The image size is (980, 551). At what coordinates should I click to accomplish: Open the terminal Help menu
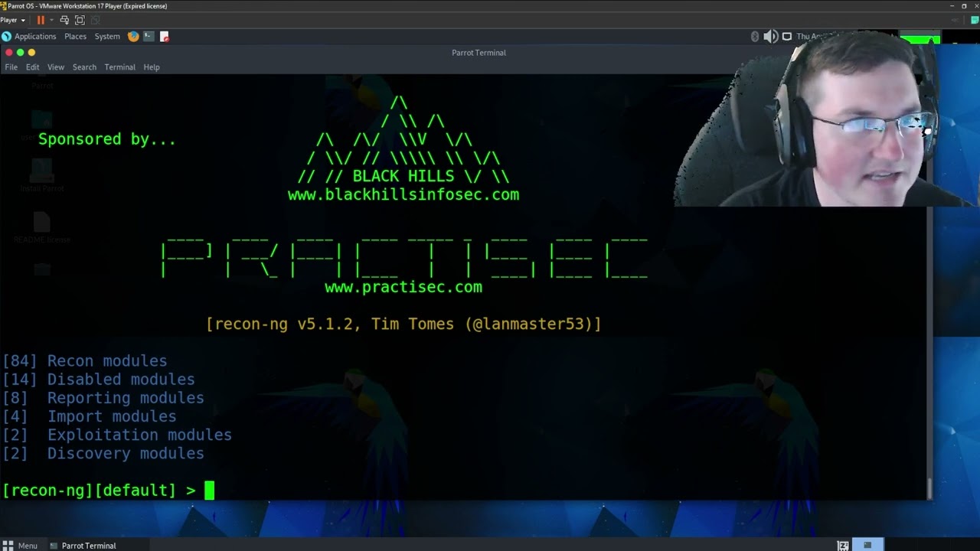(x=152, y=67)
